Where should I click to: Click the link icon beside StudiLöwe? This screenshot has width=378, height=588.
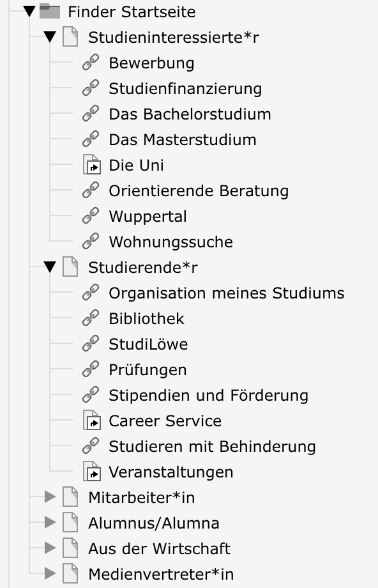(x=91, y=343)
